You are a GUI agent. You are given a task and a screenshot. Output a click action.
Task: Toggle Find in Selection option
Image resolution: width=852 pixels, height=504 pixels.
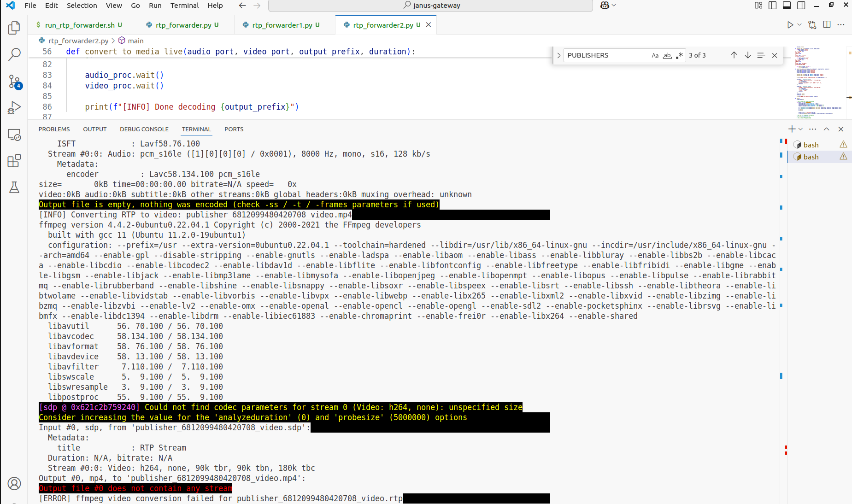761,55
